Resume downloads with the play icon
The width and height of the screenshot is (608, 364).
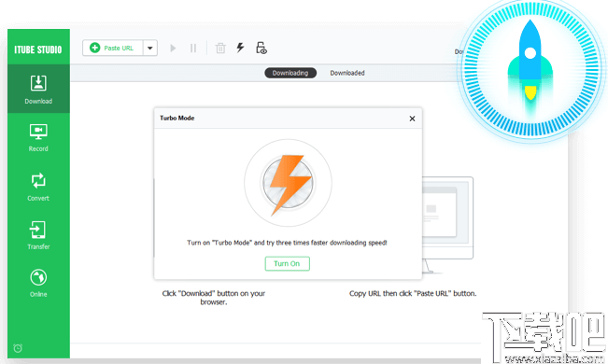click(x=173, y=49)
